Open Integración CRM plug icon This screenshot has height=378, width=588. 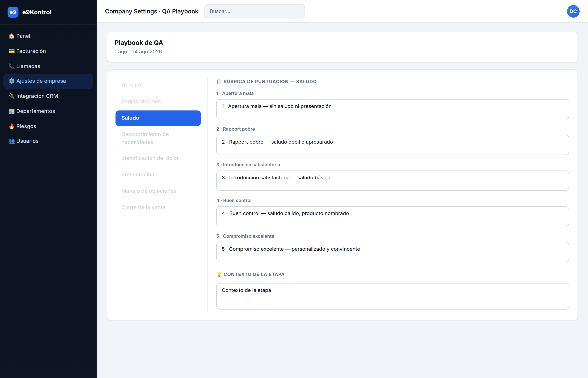[x=12, y=96]
